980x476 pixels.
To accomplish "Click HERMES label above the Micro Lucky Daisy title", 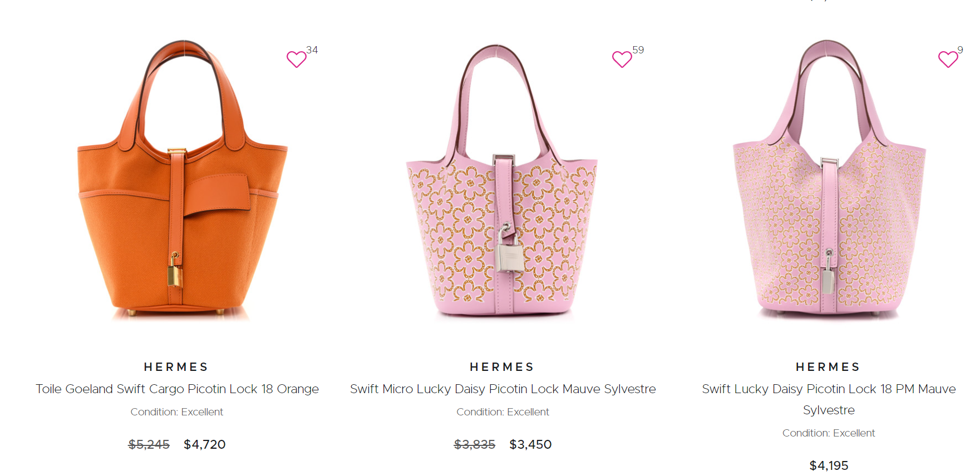I will click(x=501, y=366).
